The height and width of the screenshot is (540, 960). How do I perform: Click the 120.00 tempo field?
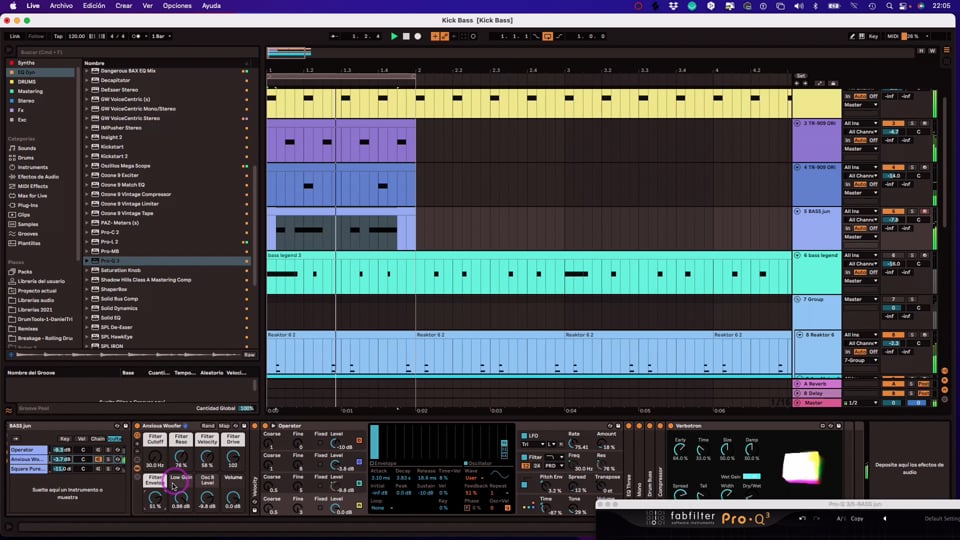tap(77, 36)
